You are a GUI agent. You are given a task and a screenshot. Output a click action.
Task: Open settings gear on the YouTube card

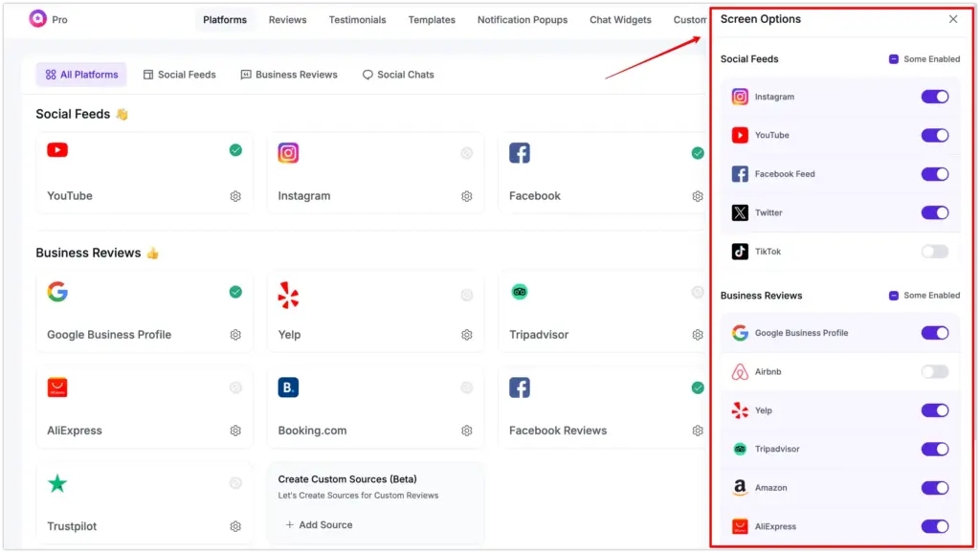pos(235,196)
